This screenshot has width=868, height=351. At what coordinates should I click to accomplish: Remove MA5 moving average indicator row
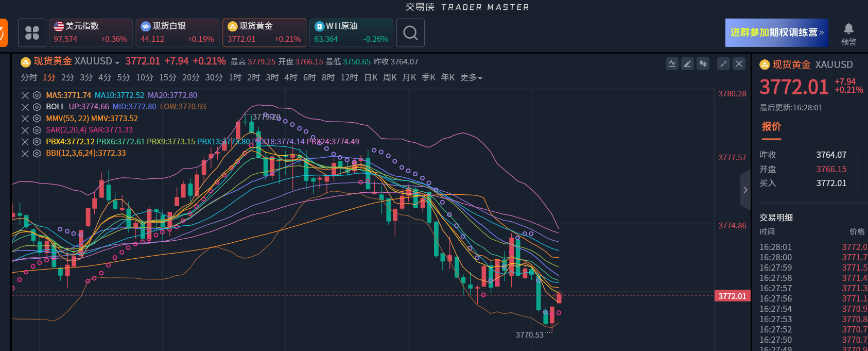tap(25, 95)
